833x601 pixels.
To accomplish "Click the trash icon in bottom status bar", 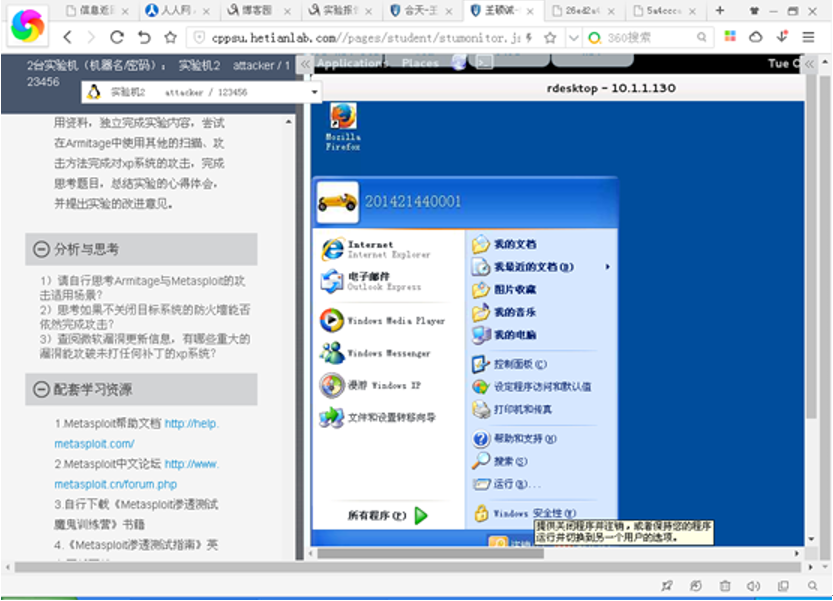I will pos(725,586).
